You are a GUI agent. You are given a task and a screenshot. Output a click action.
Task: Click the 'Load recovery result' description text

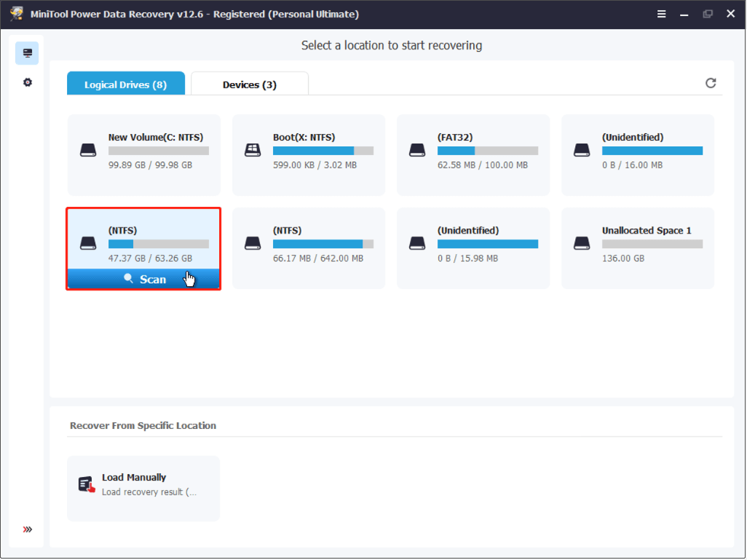coord(149,492)
